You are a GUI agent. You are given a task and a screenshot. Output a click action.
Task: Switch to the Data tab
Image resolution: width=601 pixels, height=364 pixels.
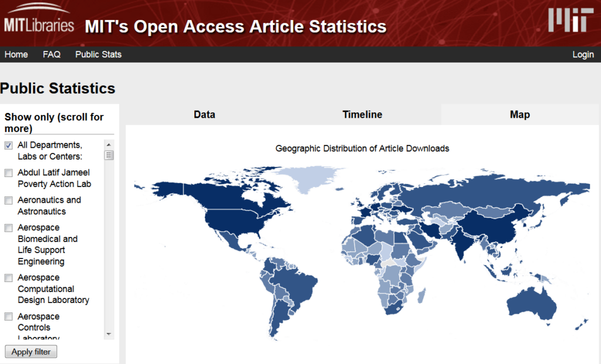(204, 114)
